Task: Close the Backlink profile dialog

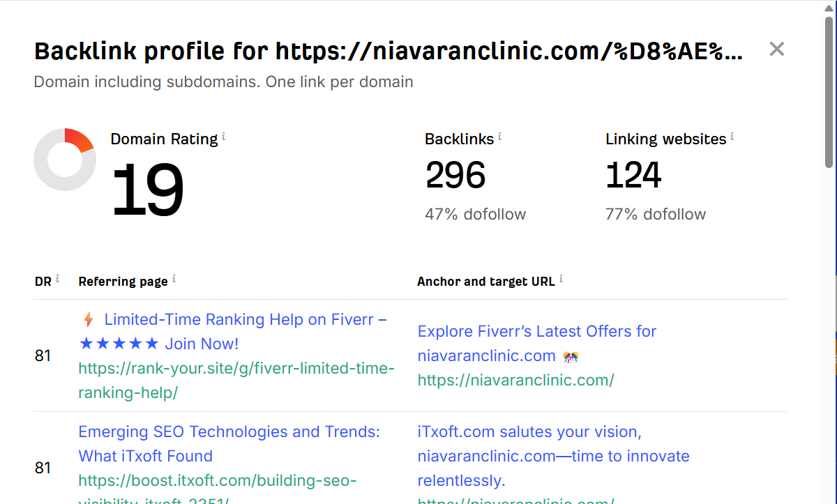Action: point(776,49)
